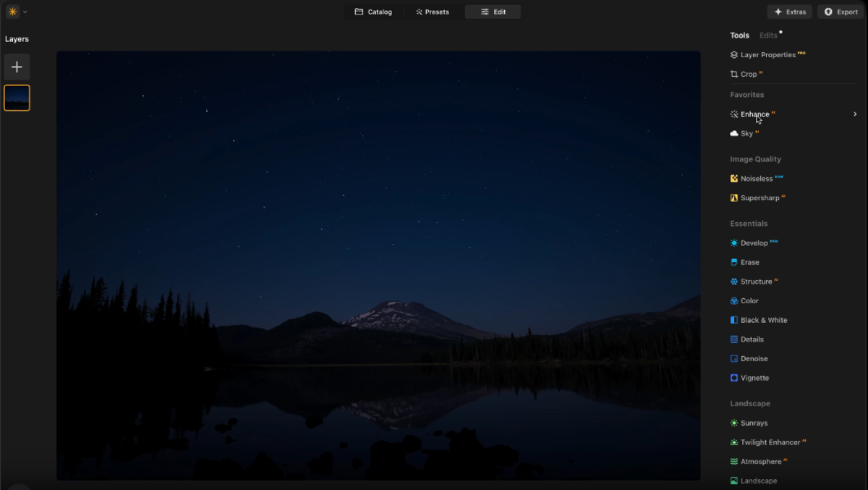
Task: Open the Atmosphere AI tool
Action: click(x=759, y=461)
